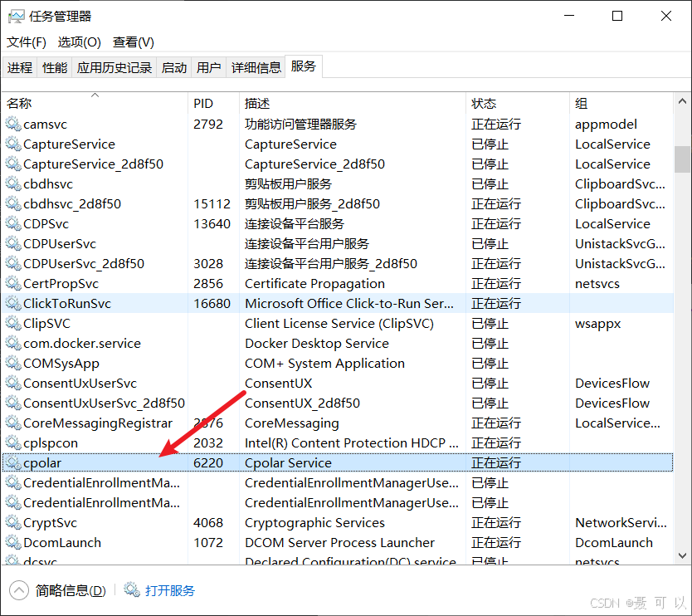Click the service icon of CDPSvc

[13, 223]
